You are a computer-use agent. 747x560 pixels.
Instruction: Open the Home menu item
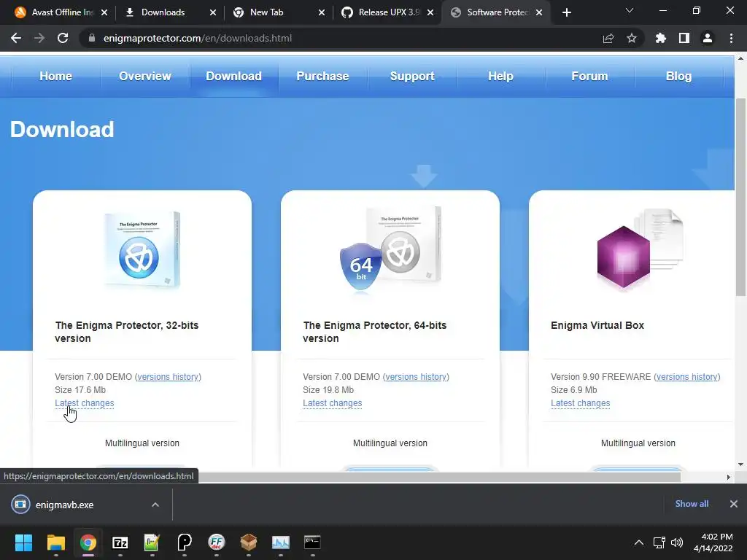pyautogui.click(x=55, y=76)
